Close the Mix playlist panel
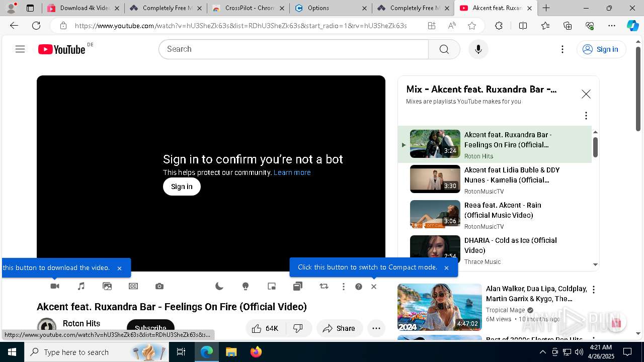644x362 pixels. [586, 94]
